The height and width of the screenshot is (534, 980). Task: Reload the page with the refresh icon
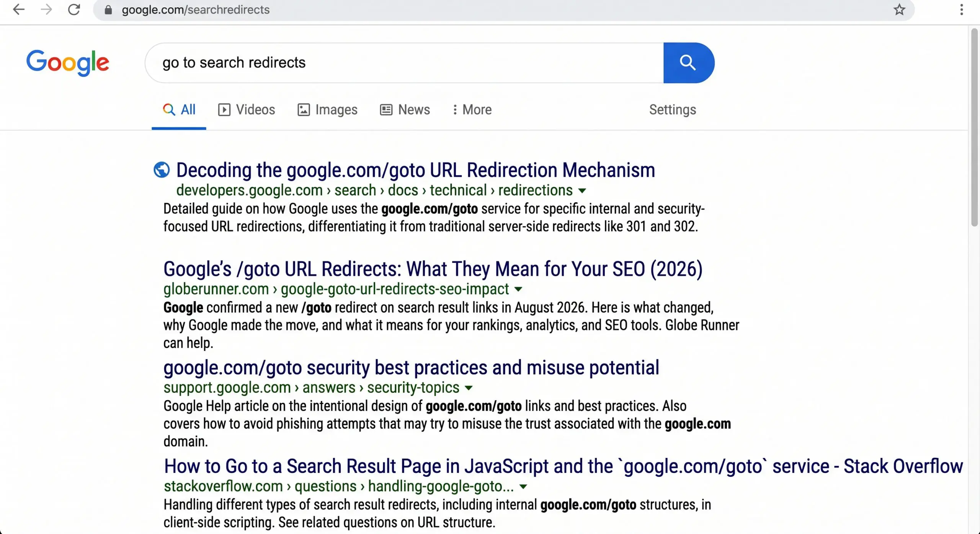click(74, 9)
